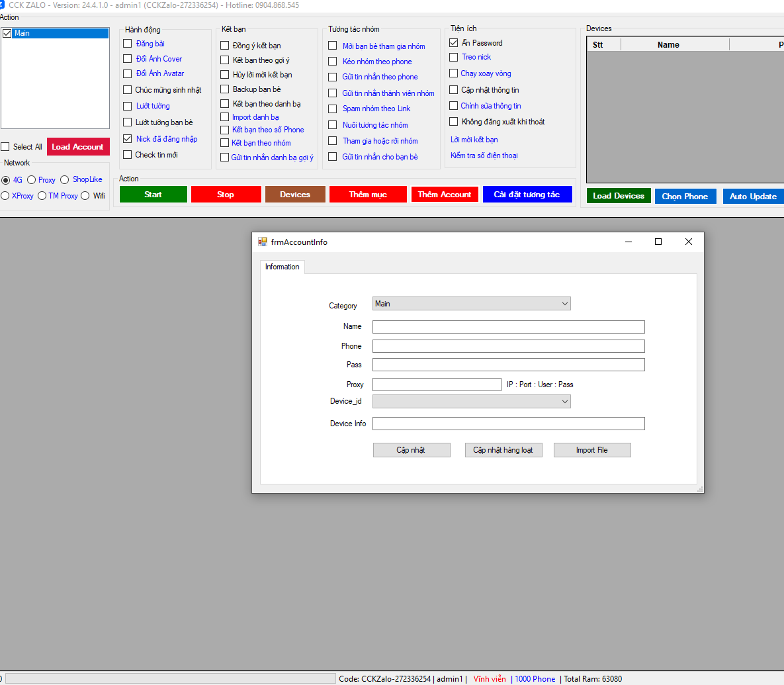Click the Load Devices button
Screen dimensions: 784x685
(619, 196)
